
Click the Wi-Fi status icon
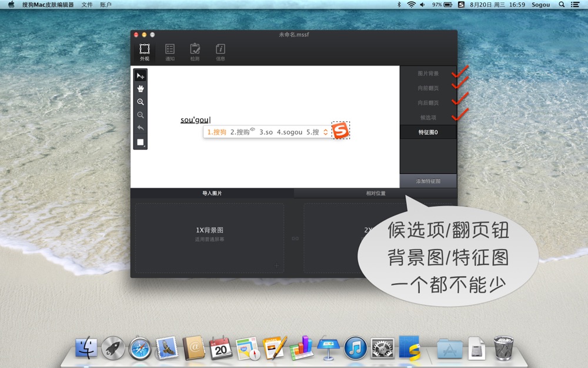pos(412,5)
